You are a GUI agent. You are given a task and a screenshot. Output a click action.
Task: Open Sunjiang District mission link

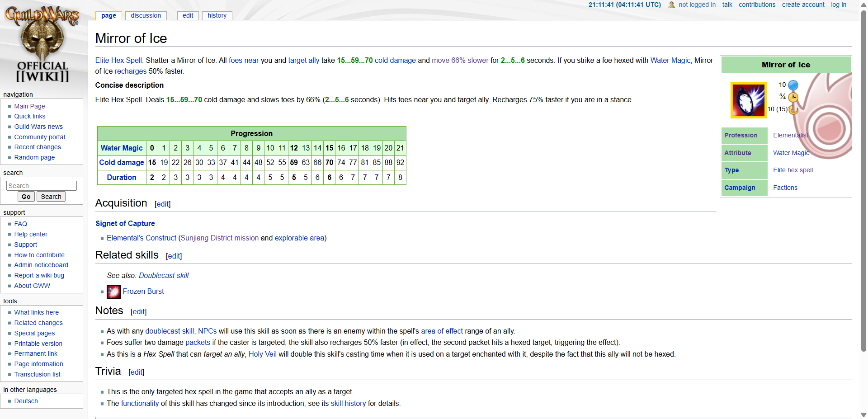tap(220, 238)
